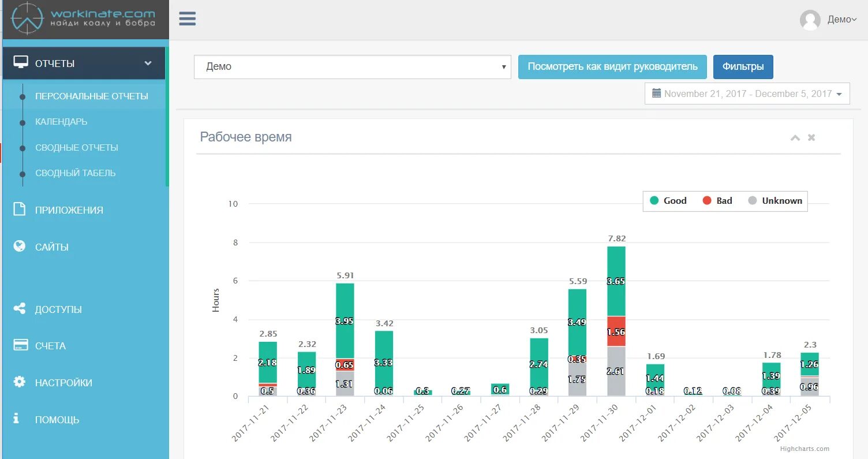This screenshot has width=868, height=459.
Task: Click the green 2.18 bar on 2017-11-21
Action: [268, 363]
